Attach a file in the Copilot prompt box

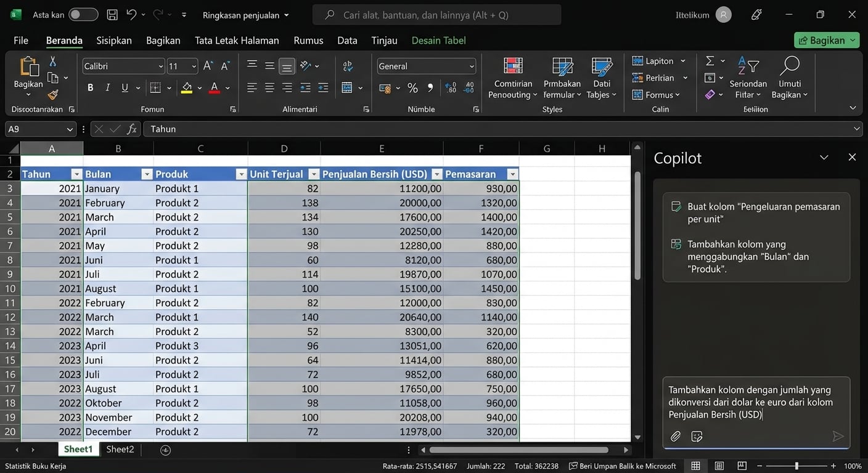(675, 436)
